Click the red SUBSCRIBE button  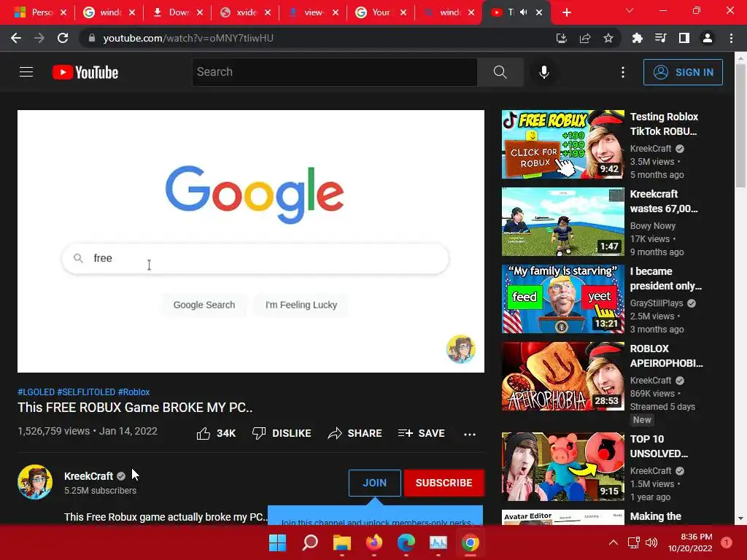point(444,483)
